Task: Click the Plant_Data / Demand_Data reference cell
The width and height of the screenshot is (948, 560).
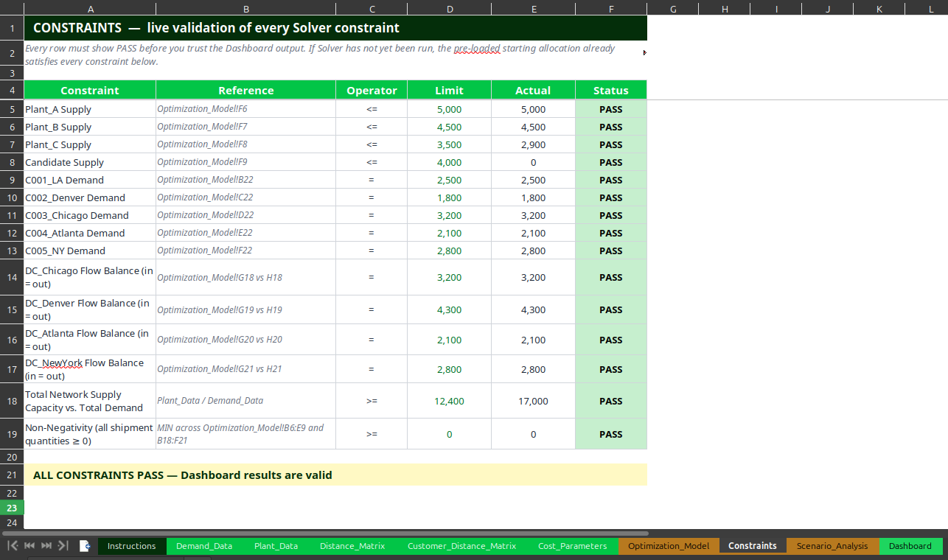Action: click(245, 401)
